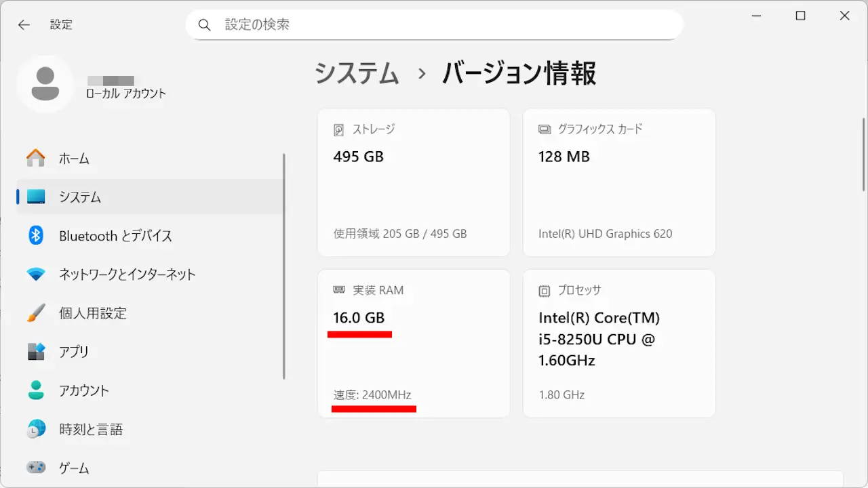Click the time and language globe icon
This screenshot has width=868, height=488.
tap(36, 429)
